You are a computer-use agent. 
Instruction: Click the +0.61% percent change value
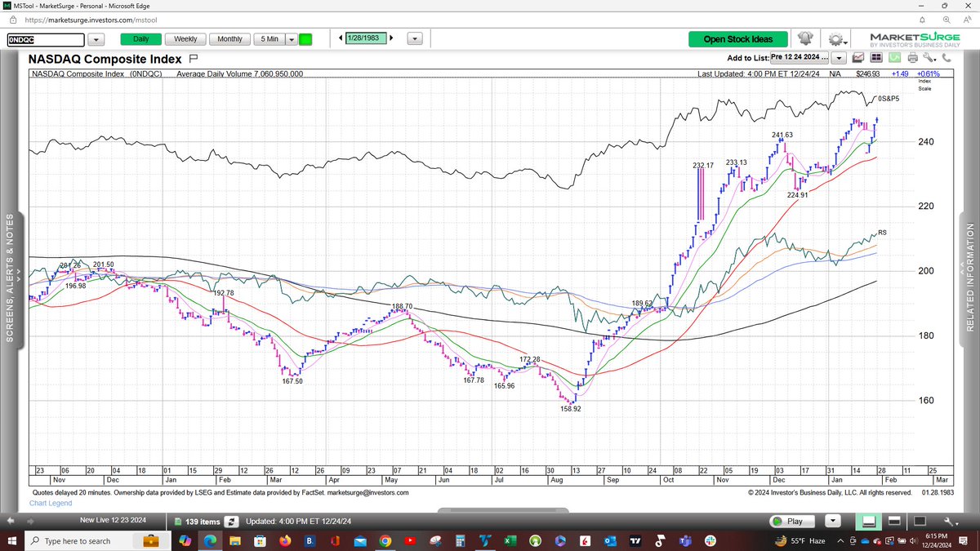928,73
